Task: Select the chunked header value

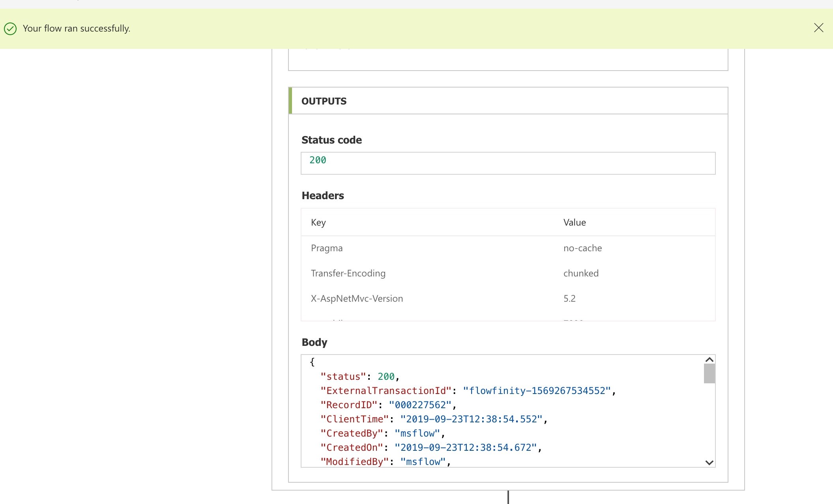Action: point(581,273)
